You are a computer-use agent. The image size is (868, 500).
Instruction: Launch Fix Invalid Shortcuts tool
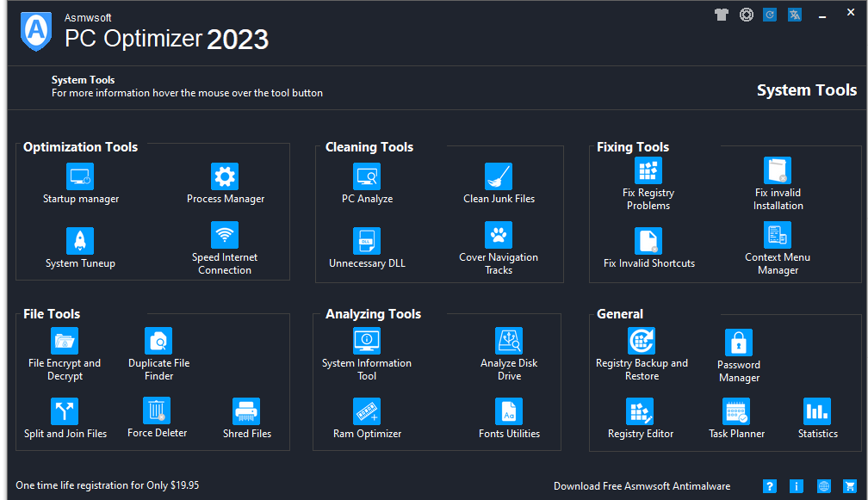(x=648, y=241)
